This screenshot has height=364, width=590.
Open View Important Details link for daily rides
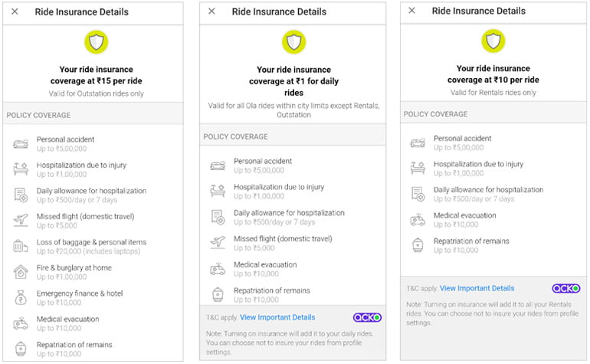click(277, 317)
